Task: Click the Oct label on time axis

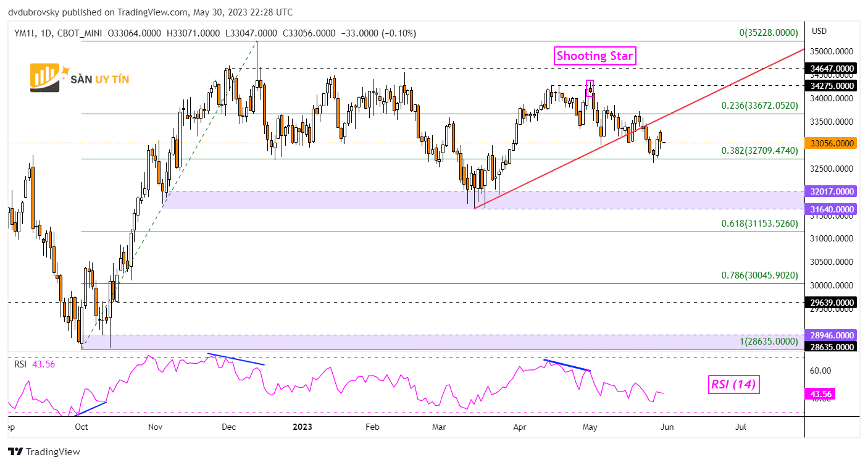Action: click(x=81, y=426)
